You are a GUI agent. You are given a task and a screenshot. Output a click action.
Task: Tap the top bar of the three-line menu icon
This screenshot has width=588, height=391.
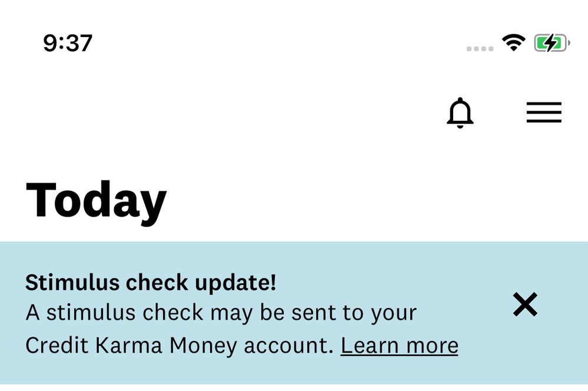544,104
